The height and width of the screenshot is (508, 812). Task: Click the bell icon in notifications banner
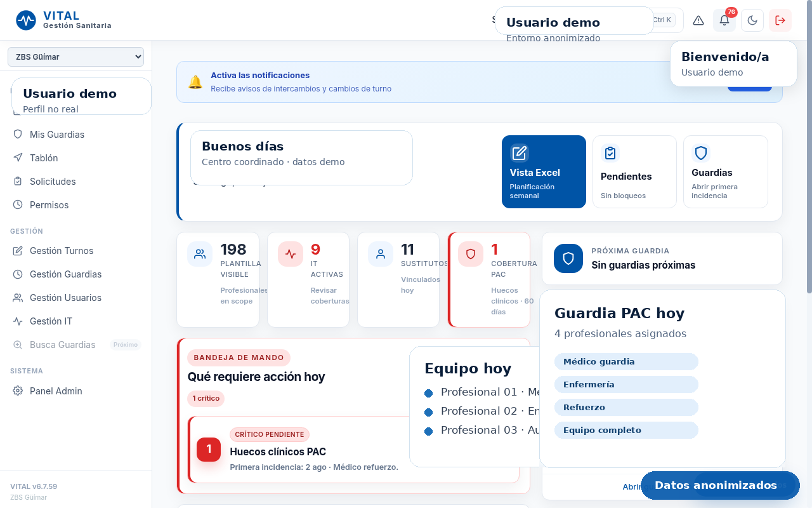pos(195,82)
